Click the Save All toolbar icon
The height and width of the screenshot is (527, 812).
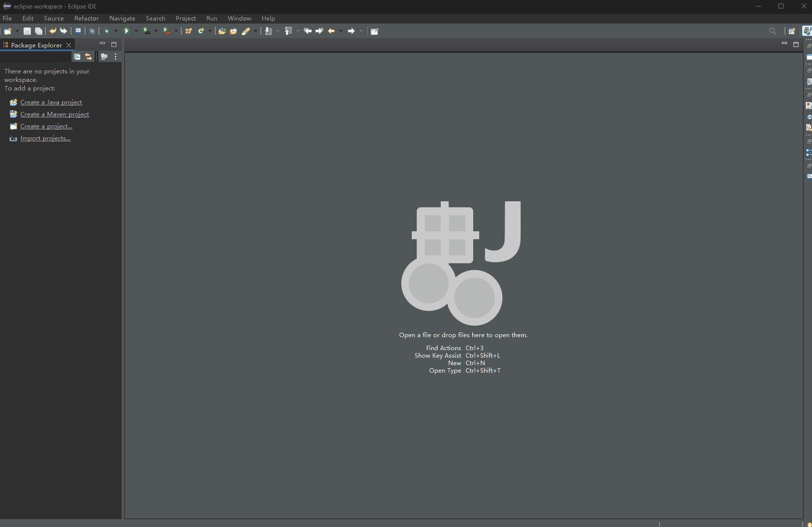(38, 31)
